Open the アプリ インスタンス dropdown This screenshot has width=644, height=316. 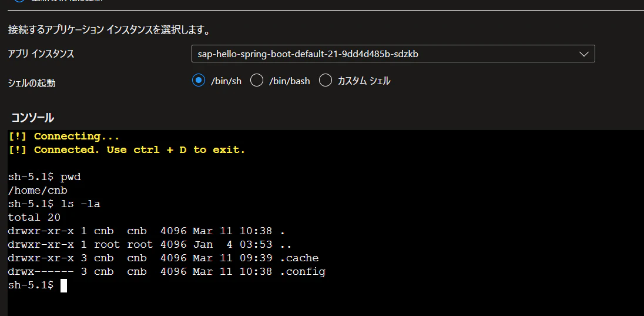tap(393, 54)
